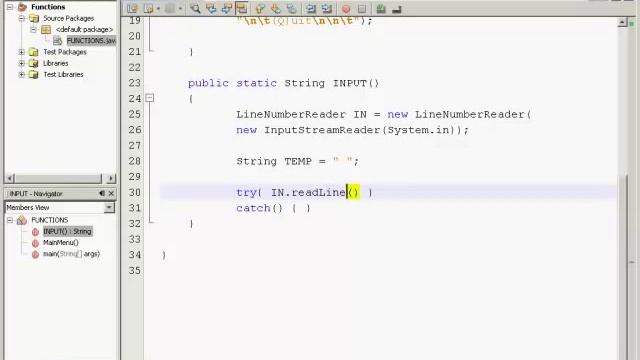Select MainMenu() in Navigator
The image size is (640, 360).
pyautogui.click(x=60, y=242)
